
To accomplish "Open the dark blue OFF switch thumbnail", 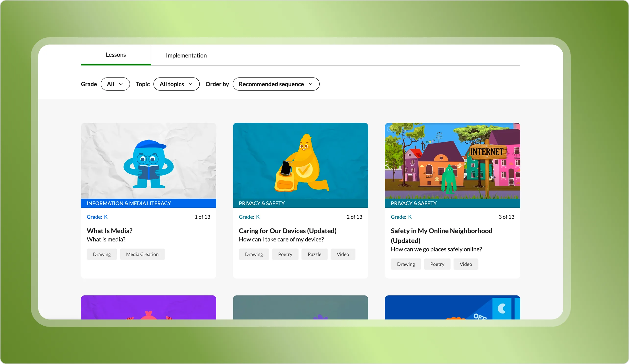I will (452, 308).
